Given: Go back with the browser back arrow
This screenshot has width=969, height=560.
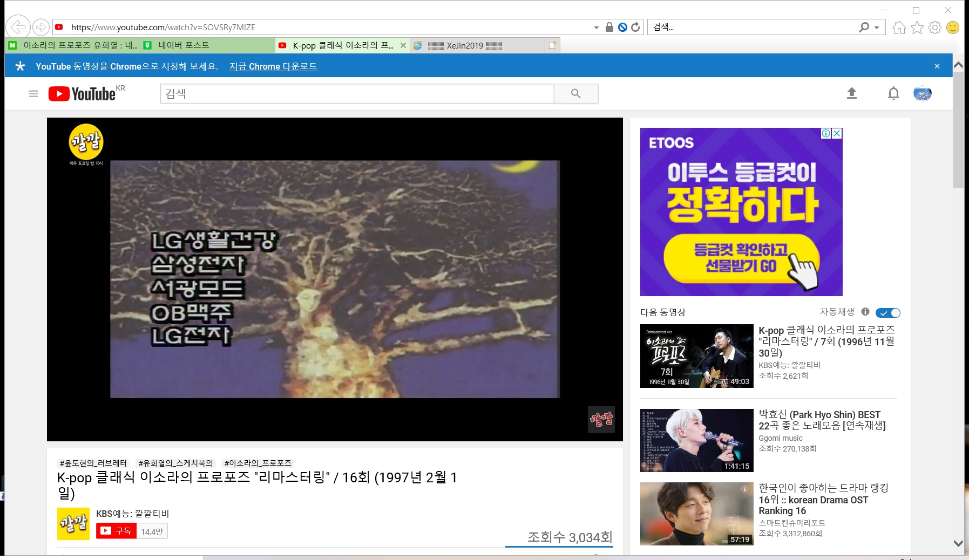Looking at the screenshot, I should point(18,27).
